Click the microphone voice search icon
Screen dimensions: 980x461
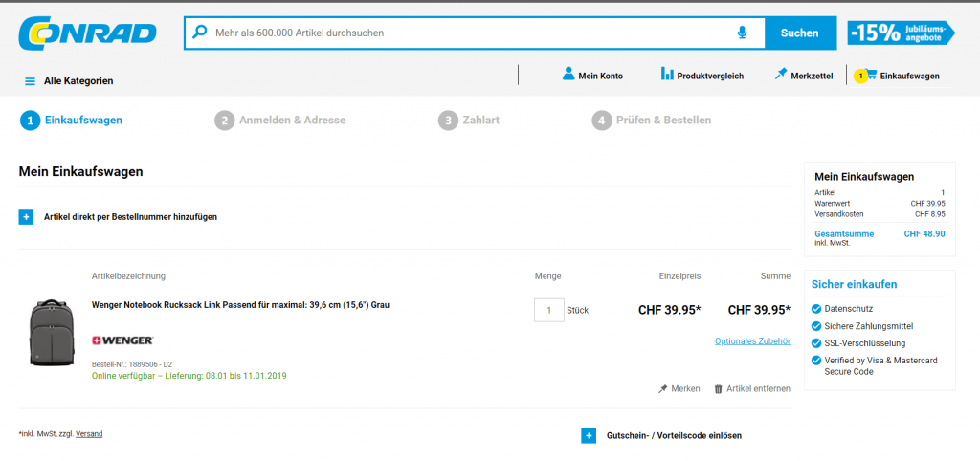(742, 33)
